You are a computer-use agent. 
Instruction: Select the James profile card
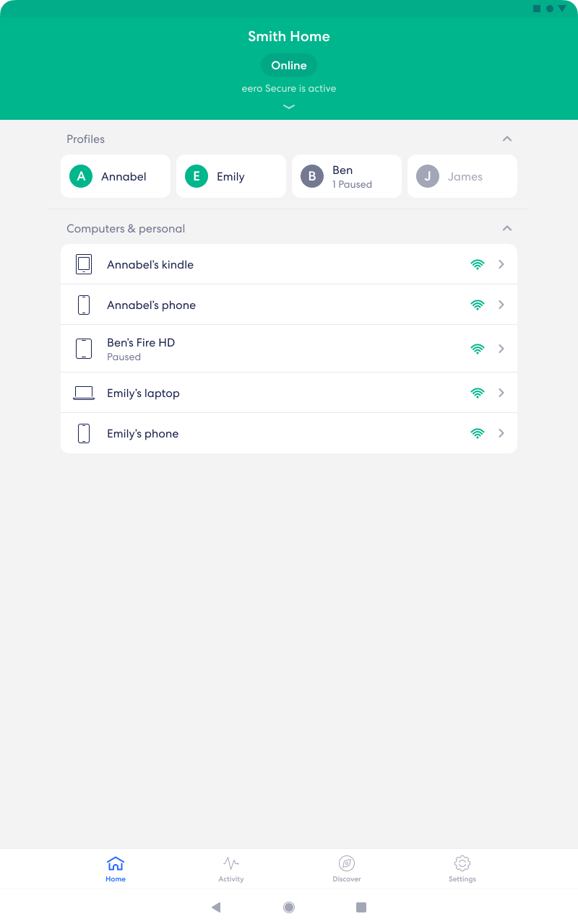tap(462, 176)
